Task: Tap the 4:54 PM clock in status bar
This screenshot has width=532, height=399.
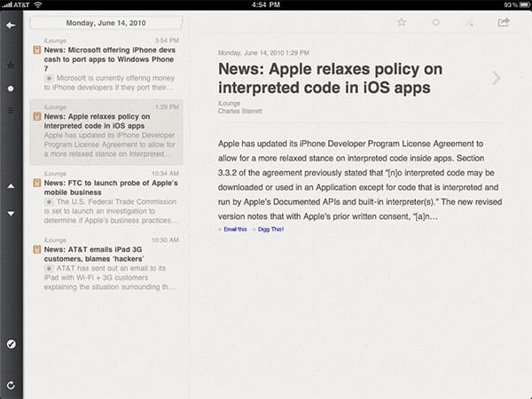Action: click(266, 4)
